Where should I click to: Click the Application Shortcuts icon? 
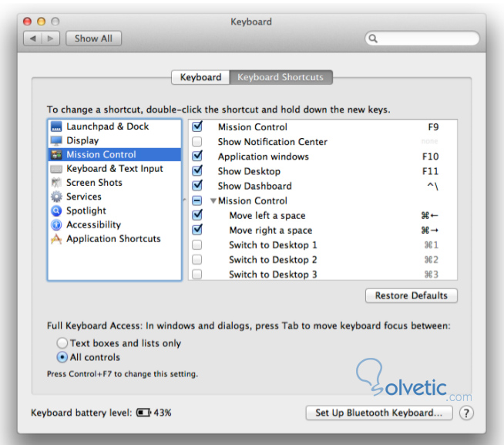(56, 239)
